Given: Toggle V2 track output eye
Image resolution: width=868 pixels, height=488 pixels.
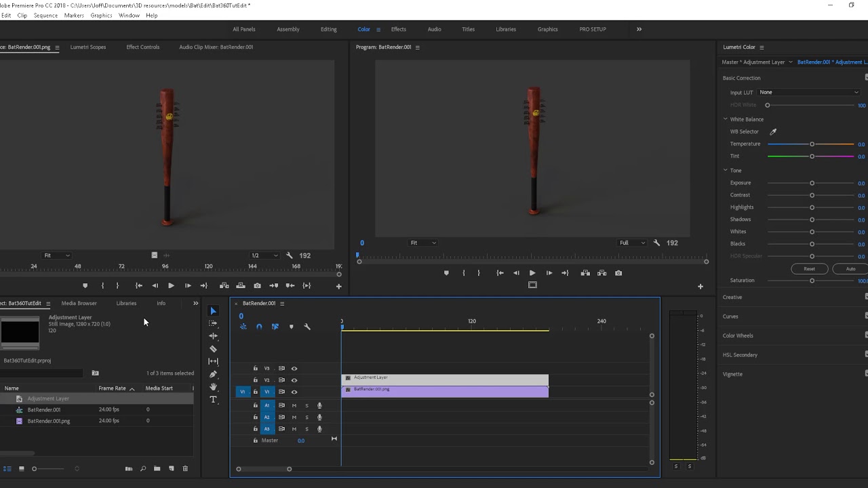Looking at the screenshot, I should pyautogui.click(x=294, y=380).
